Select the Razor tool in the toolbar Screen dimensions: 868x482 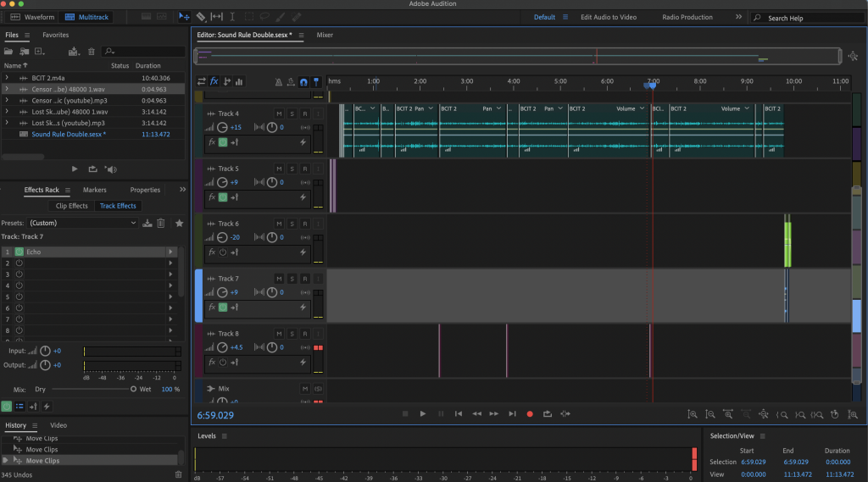coord(201,17)
